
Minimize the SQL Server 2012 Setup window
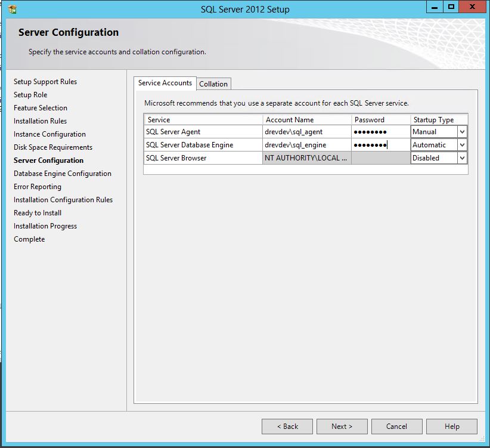coord(435,7)
